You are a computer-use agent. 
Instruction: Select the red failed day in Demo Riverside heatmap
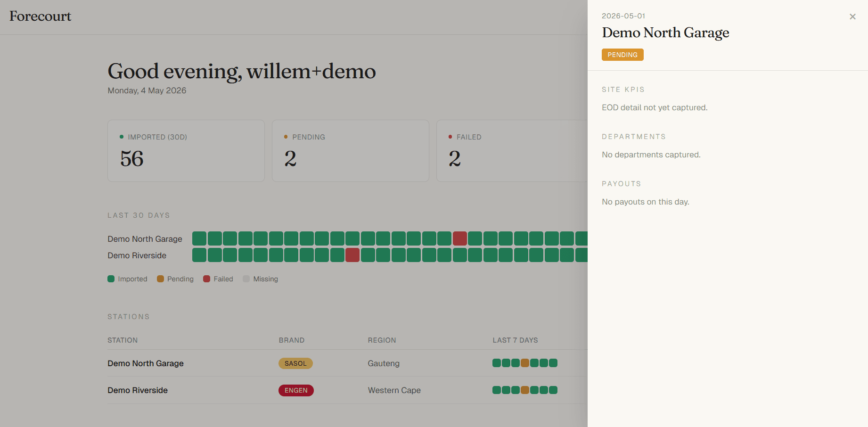(x=352, y=255)
